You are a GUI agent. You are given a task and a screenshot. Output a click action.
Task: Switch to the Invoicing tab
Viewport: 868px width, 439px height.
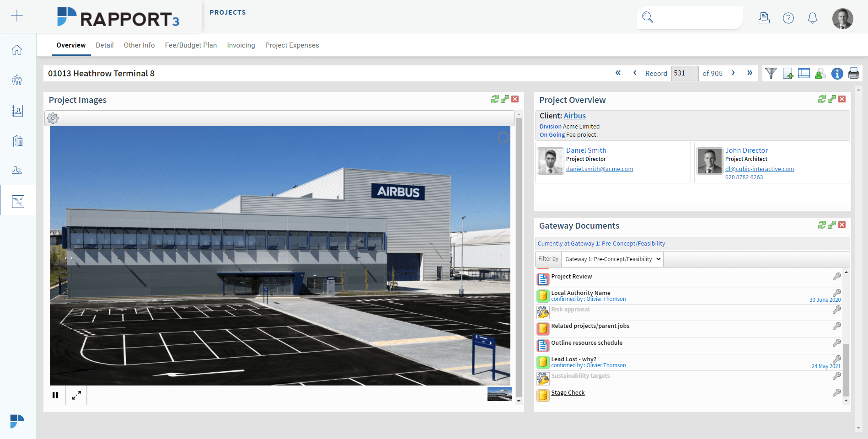coord(241,45)
